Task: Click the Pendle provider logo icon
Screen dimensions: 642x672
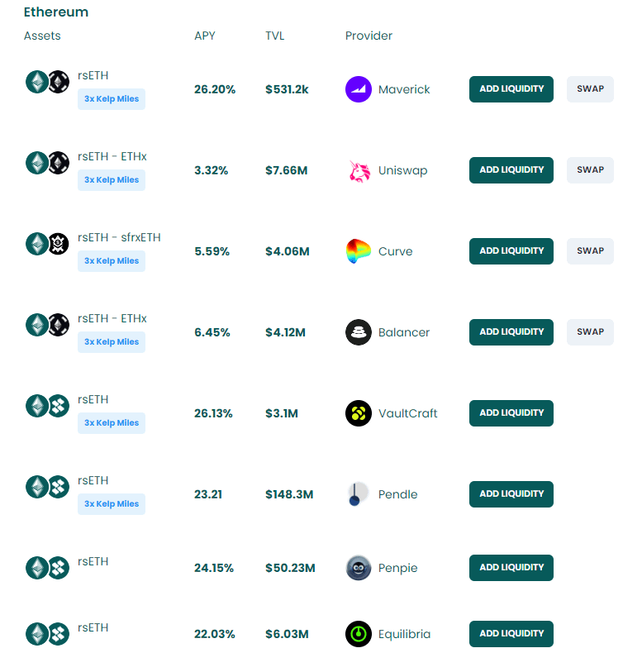Action: (x=359, y=494)
